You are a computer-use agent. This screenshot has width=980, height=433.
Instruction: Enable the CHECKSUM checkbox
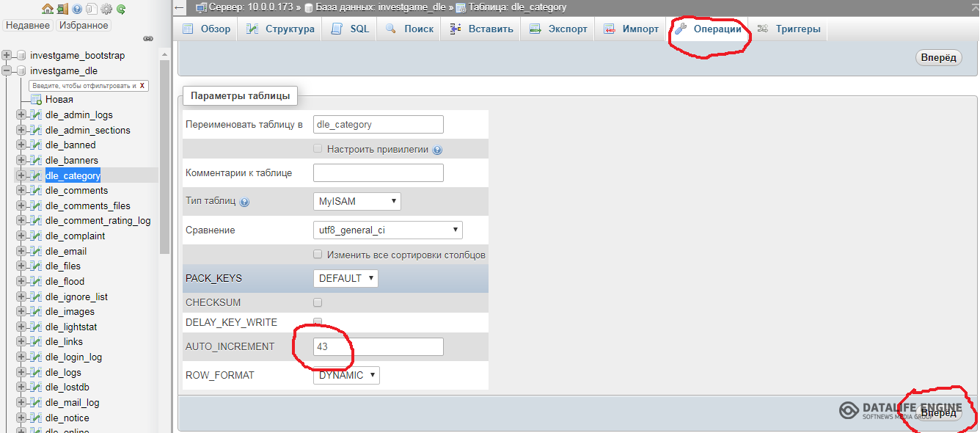click(318, 302)
